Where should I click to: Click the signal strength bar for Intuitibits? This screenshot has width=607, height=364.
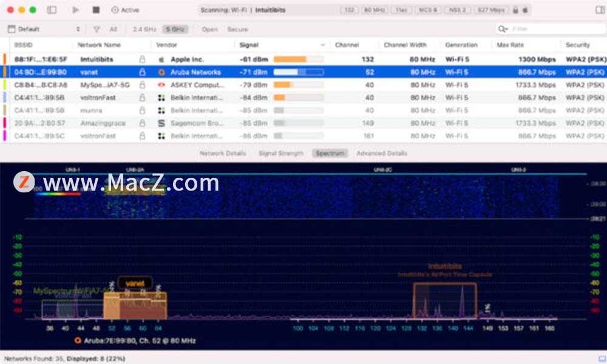coord(299,59)
